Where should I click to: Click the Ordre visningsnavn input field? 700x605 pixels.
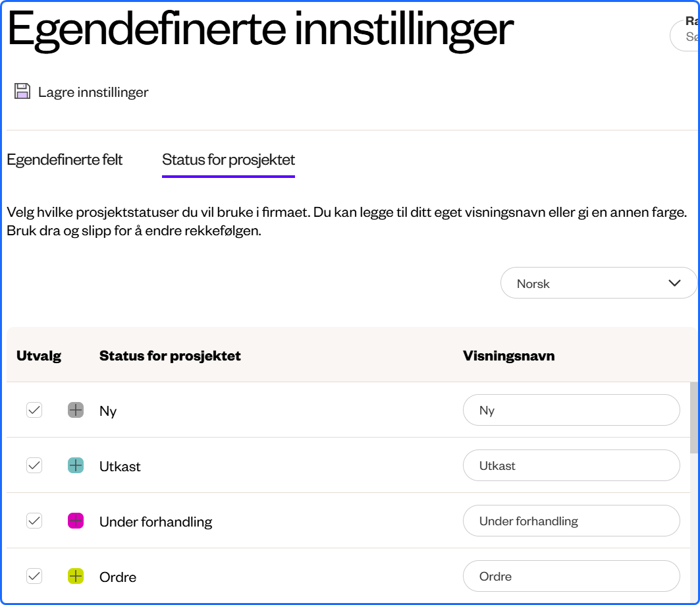pyautogui.click(x=572, y=576)
